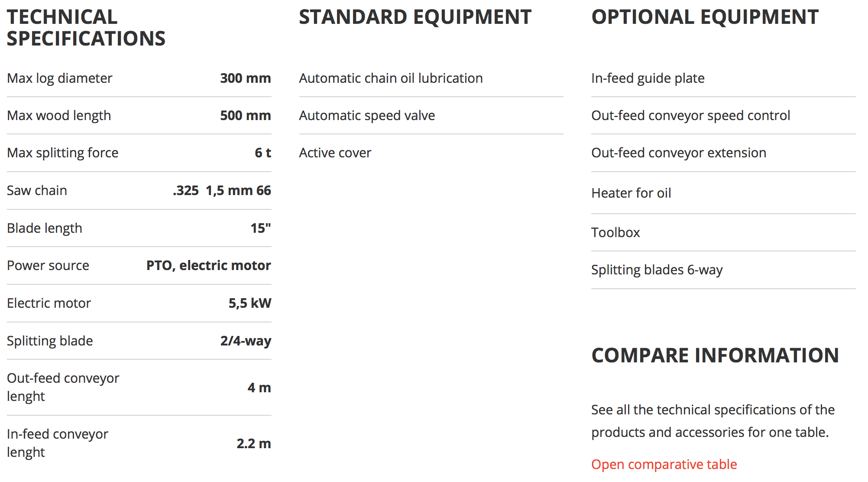868x482 pixels.
Task: Select the Max log diameter row
Action: click(x=139, y=78)
